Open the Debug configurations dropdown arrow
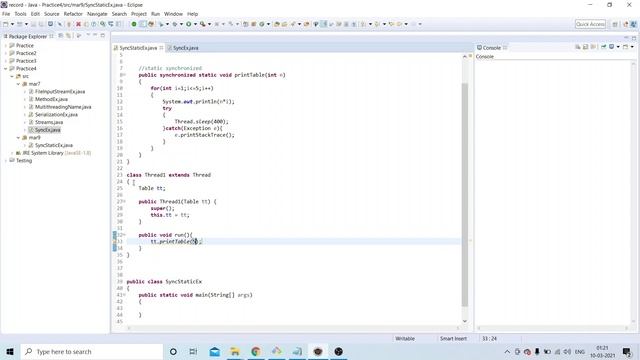640x360 pixels. point(181,24)
